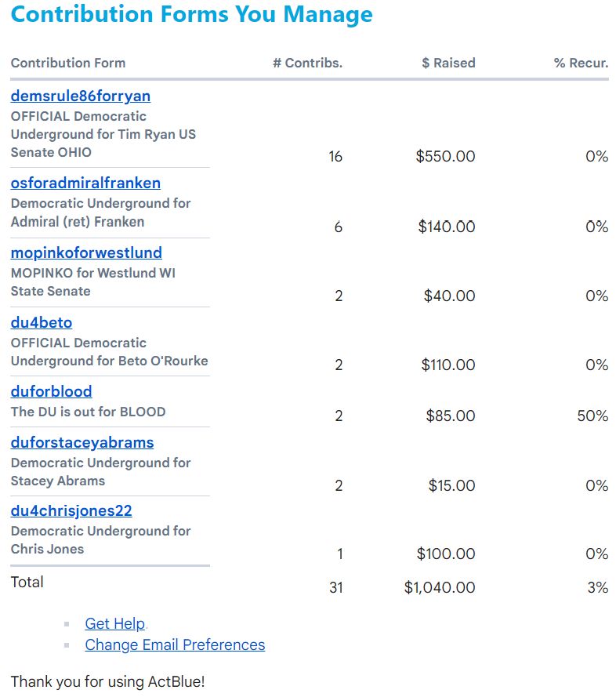Click the % Recur. column header

click(x=581, y=64)
